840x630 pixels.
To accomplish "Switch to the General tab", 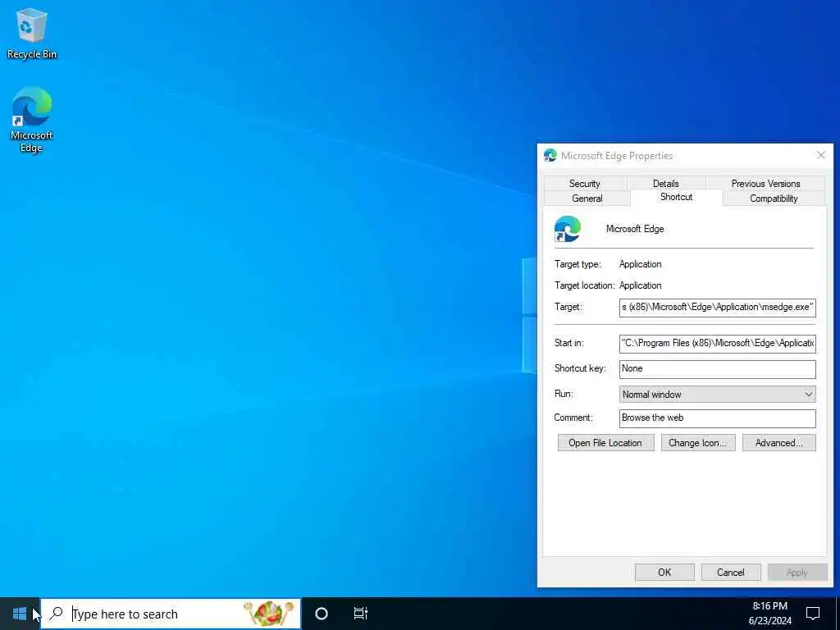I will [587, 199].
